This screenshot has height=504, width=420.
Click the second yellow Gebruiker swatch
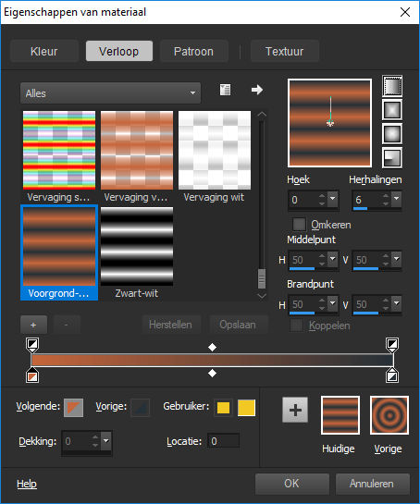(246, 408)
